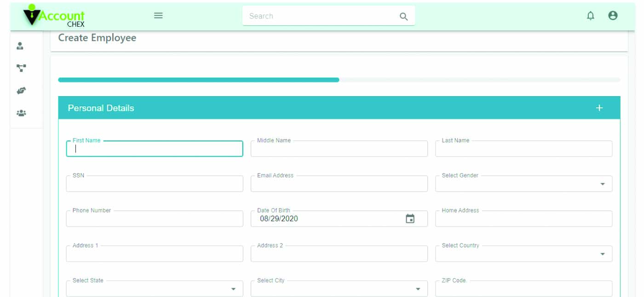The height and width of the screenshot is (297, 644).
Task: Open notifications bell icon
Action: pos(591,16)
